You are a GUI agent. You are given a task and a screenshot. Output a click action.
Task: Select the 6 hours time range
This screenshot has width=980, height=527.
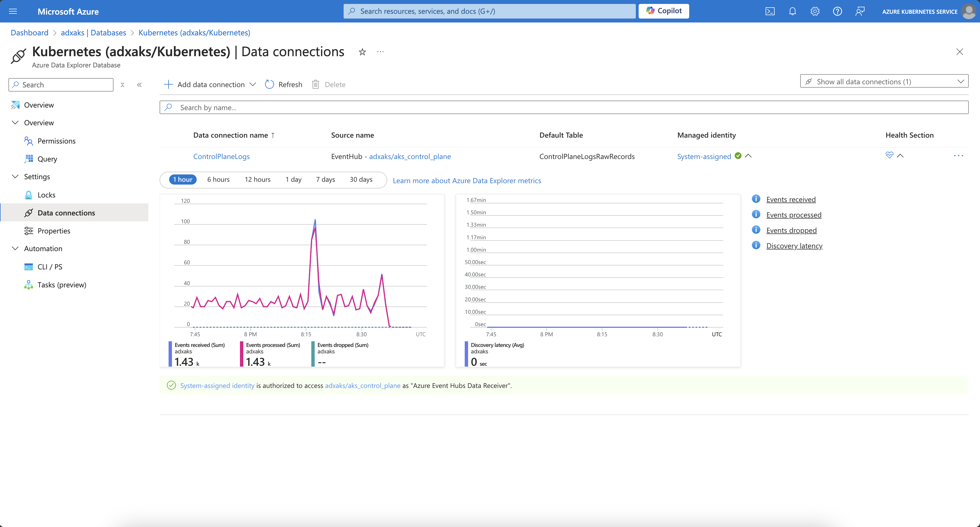pyautogui.click(x=218, y=180)
